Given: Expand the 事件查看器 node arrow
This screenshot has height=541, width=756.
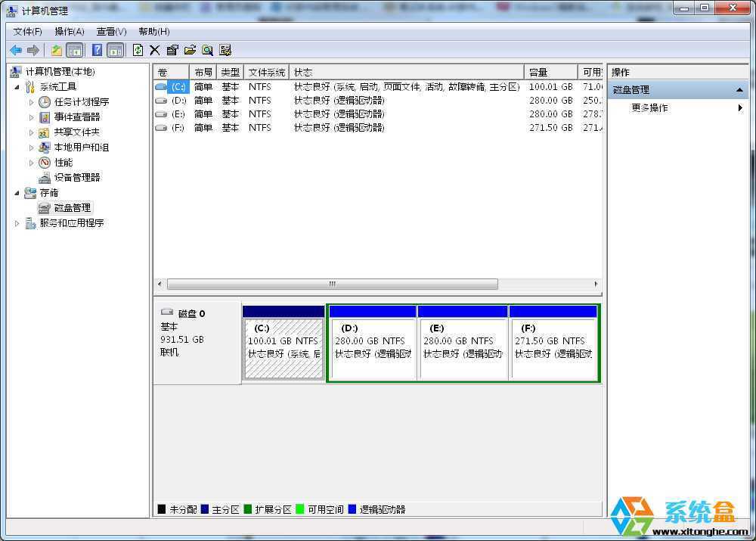Looking at the screenshot, I should [x=31, y=117].
